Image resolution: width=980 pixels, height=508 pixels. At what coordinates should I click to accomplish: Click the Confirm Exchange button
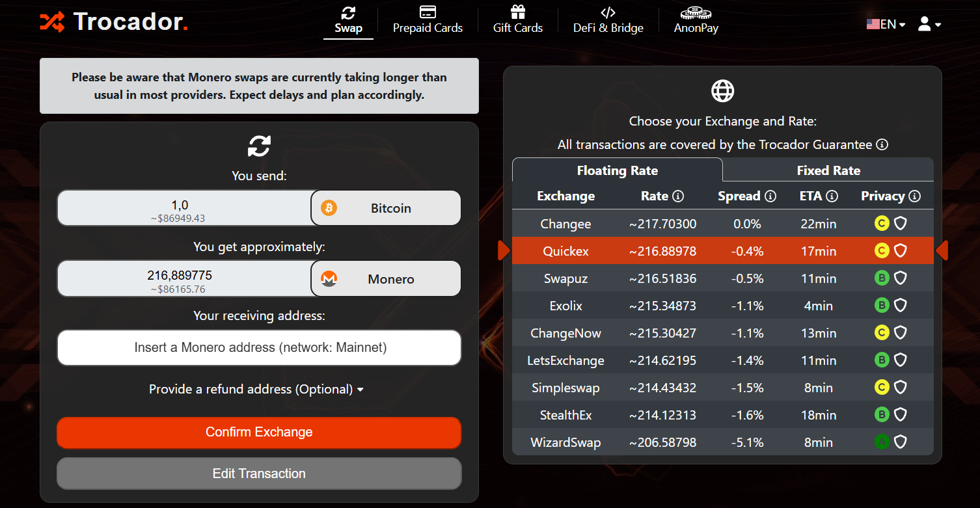pos(259,433)
